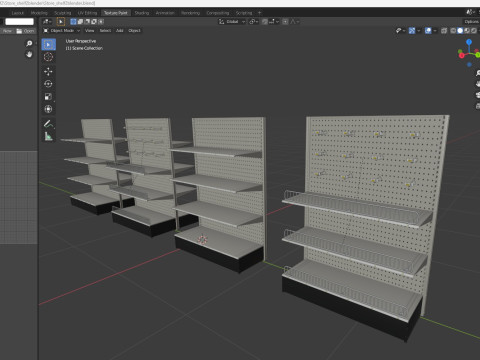Screen dimensions: 480x360
Task: Add a new workspace with plus
Action: tap(259, 13)
